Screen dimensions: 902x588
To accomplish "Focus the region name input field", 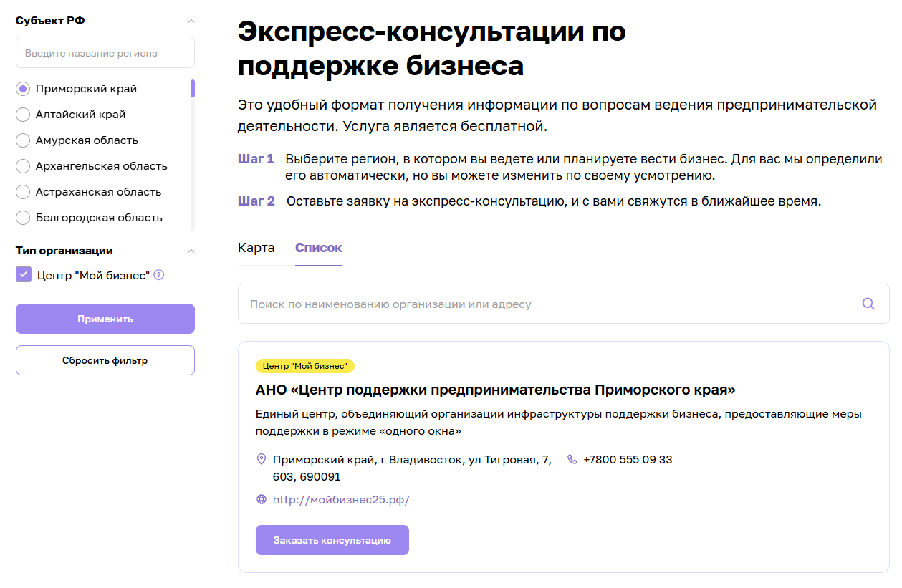I will pyautogui.click(x=105, y=52).
